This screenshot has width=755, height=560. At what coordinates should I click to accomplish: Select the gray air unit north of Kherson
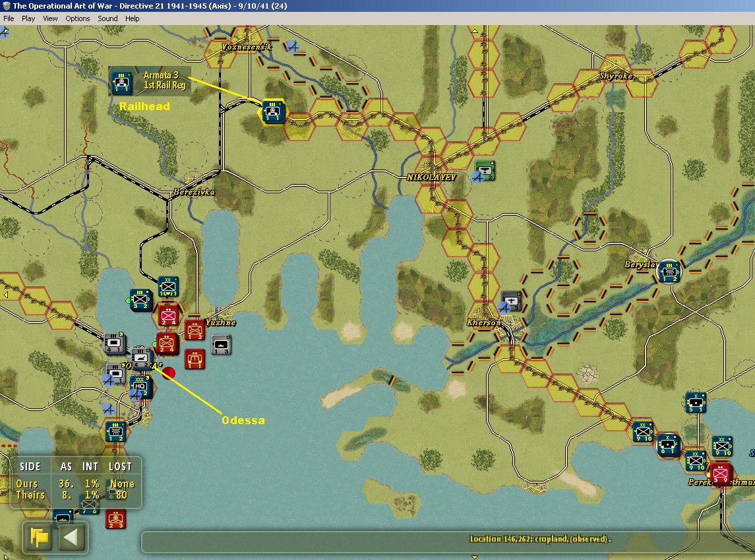tap(511, 301)
